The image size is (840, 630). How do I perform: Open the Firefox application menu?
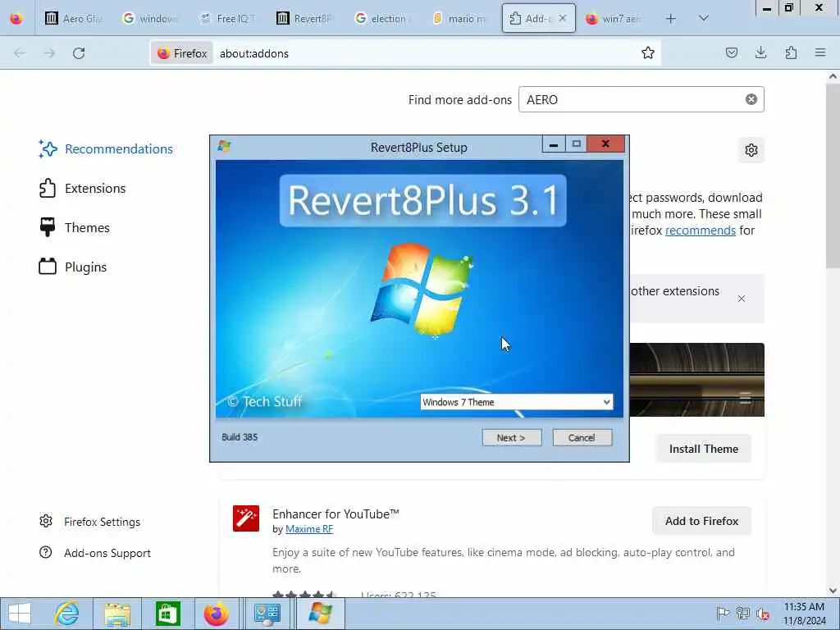820,53
